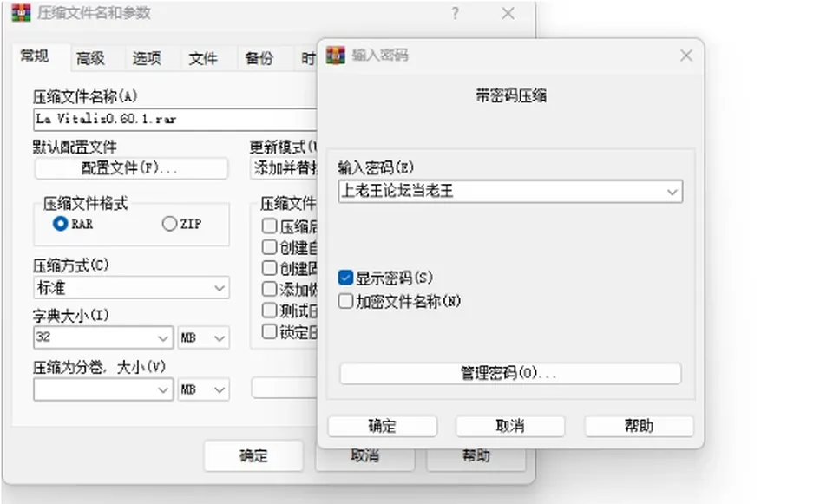Click the WinRAR icon in password dialog title
This screenshot has height=504, width=833.
click(335, 56)
